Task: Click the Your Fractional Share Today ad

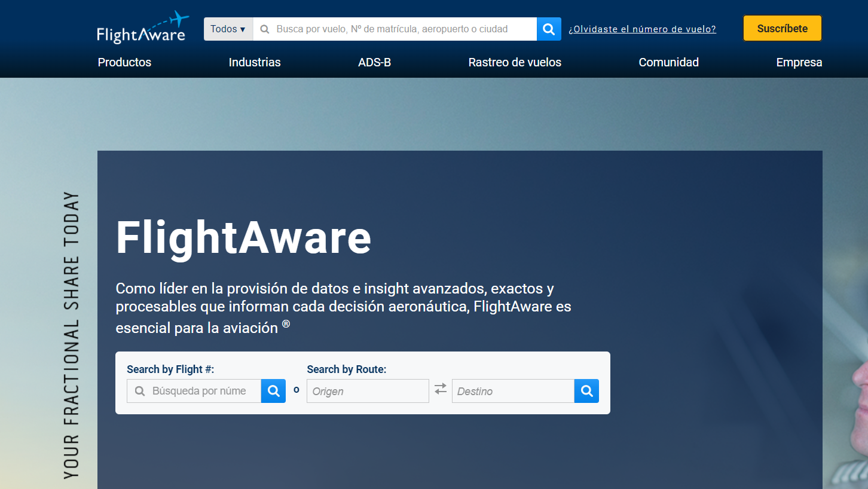Action: point(71,335)
